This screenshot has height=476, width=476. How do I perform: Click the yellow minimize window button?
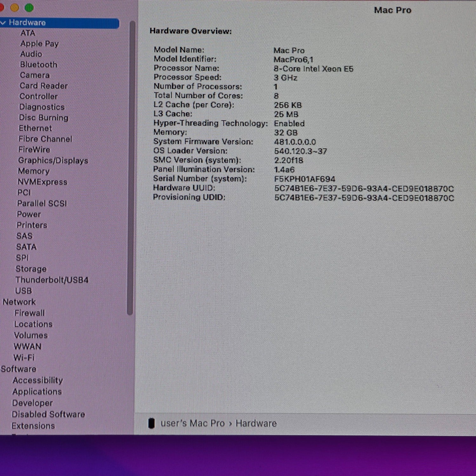pyautogui.click(x=15, y=8)
